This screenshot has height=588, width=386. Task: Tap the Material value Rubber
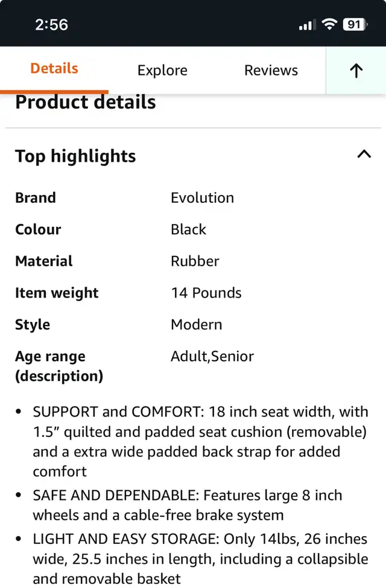coord(195,261)
